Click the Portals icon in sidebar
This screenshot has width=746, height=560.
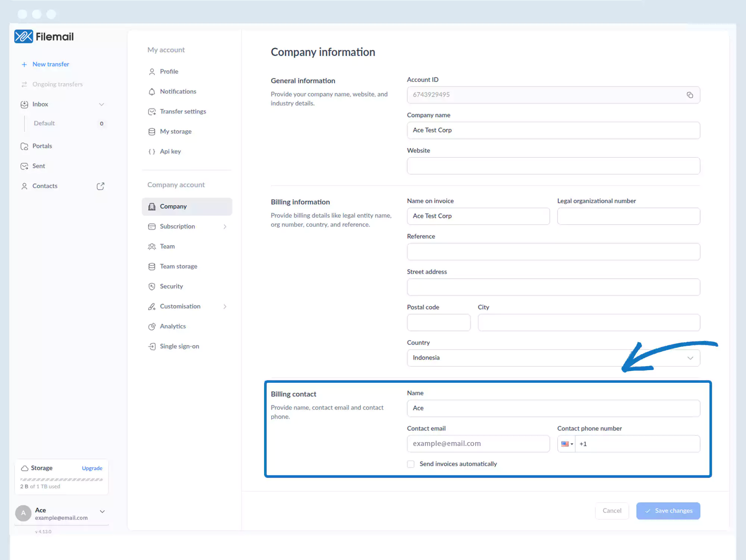[x=24, y=146]
